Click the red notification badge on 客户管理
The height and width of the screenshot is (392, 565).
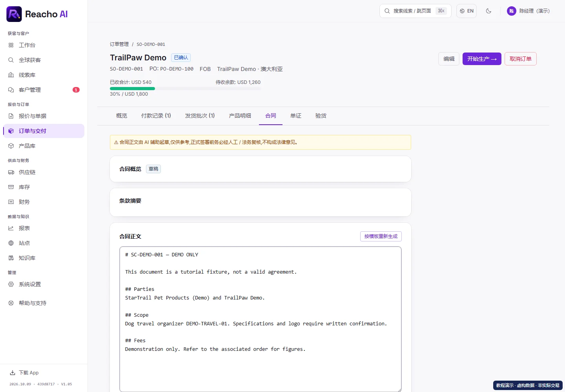pos(76,90)
